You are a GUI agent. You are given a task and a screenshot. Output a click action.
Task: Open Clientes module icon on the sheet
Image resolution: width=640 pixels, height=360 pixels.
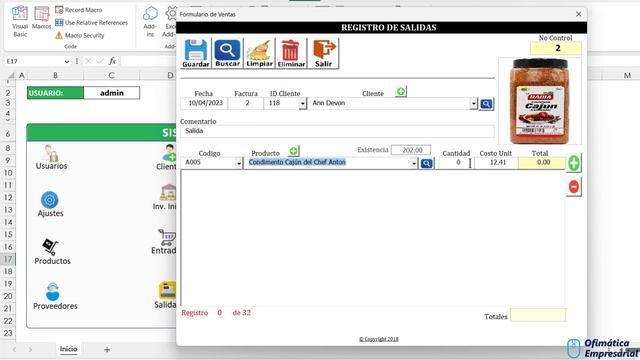[x=167, y=157]
